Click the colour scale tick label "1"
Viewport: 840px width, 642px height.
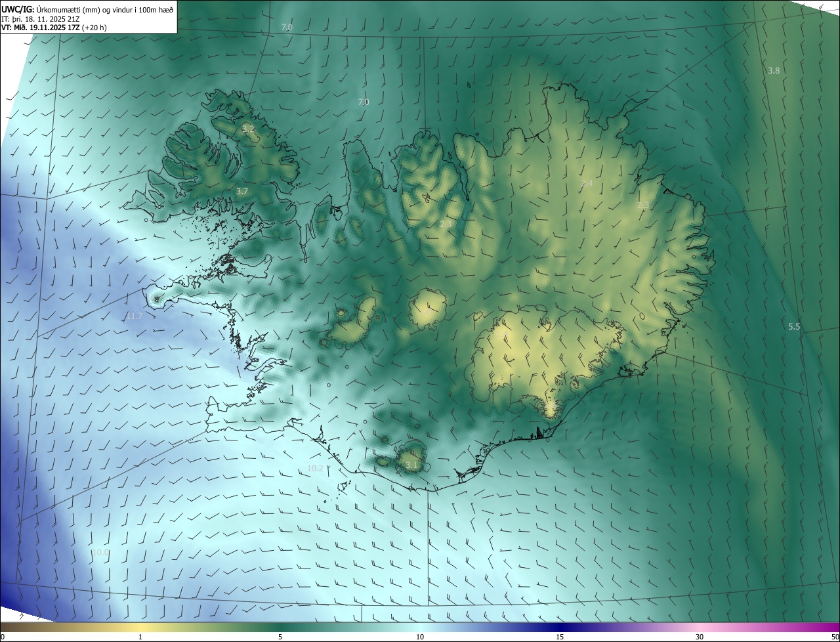tap(140, 637)
